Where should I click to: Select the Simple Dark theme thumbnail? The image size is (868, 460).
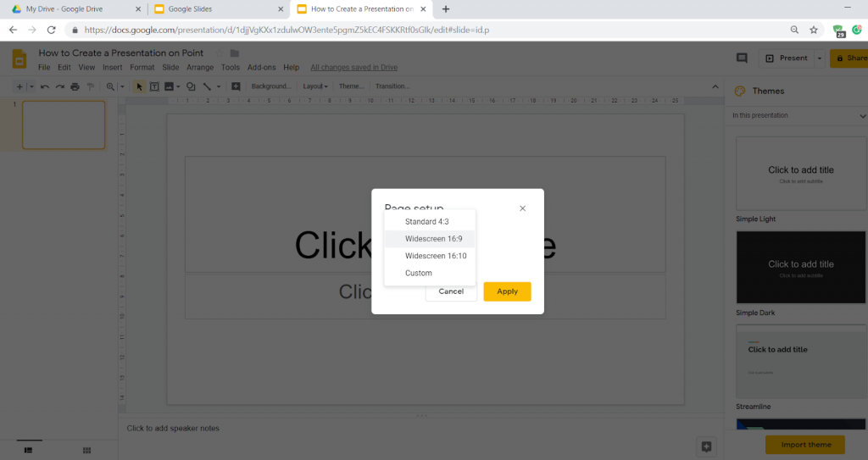800,268
